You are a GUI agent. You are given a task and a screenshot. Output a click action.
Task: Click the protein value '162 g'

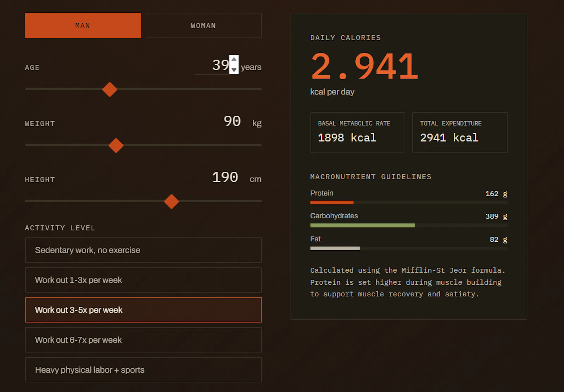[x=496, y=194]
